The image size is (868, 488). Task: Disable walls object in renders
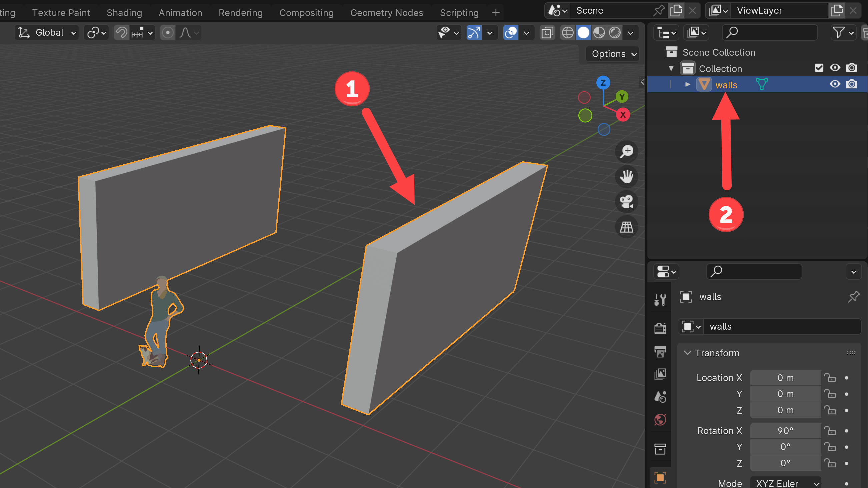[x=851, y=84]
